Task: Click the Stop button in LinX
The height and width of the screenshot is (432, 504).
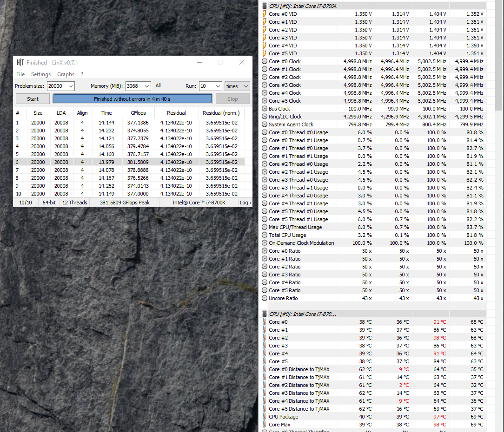Action: point(232,99)
